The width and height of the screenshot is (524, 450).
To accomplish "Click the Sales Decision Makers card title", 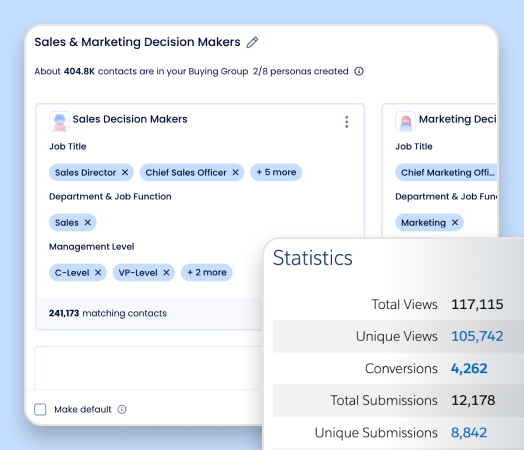I will (x=130, y=119).
